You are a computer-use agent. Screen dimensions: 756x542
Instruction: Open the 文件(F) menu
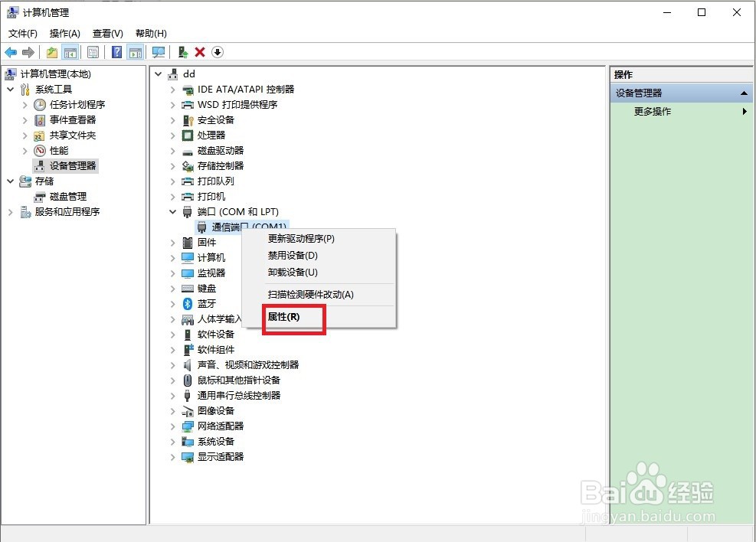click(x=23, y=33)
